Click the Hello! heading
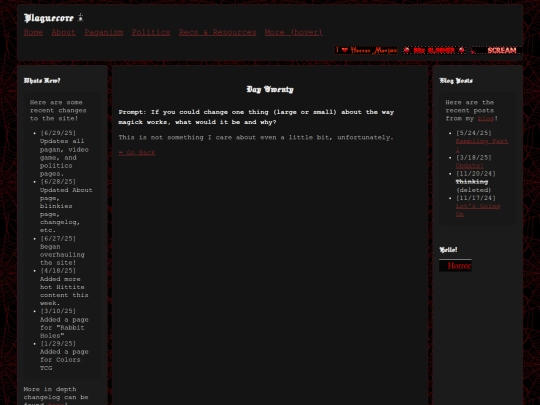 [x=448, y=250]
